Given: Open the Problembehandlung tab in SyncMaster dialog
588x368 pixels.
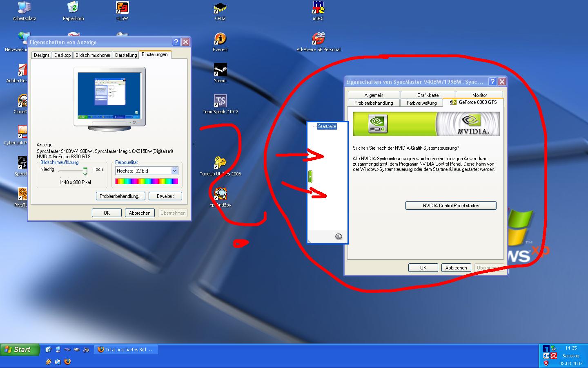Looking at the screenshot, I should point(374,103).
